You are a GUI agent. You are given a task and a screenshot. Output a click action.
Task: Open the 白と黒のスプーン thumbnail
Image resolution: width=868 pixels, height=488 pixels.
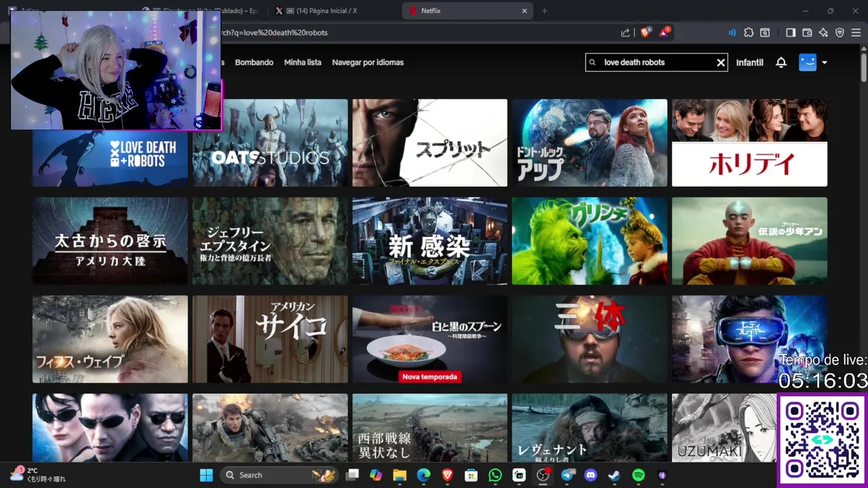(430, 339)
